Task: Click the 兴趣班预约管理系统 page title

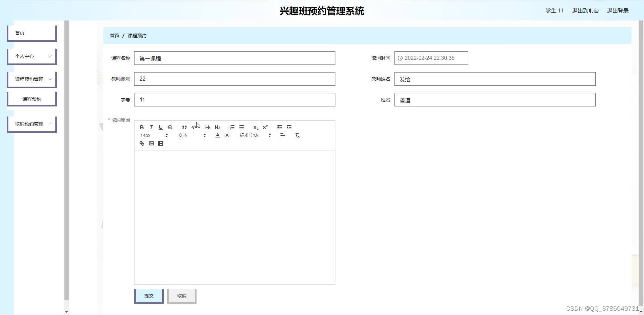Action: tap(322, 11)
